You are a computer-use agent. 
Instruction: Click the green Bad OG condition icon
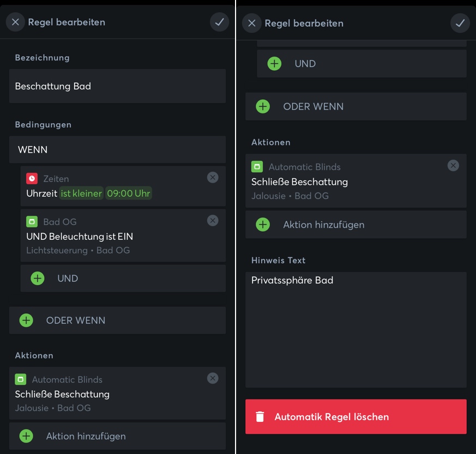click(32, 221)
